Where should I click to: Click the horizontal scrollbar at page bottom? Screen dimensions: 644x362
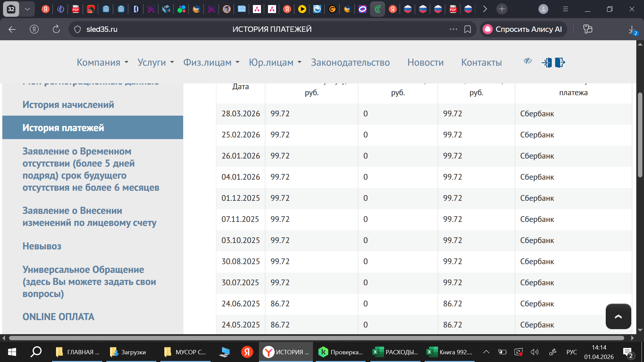[316, 338]
